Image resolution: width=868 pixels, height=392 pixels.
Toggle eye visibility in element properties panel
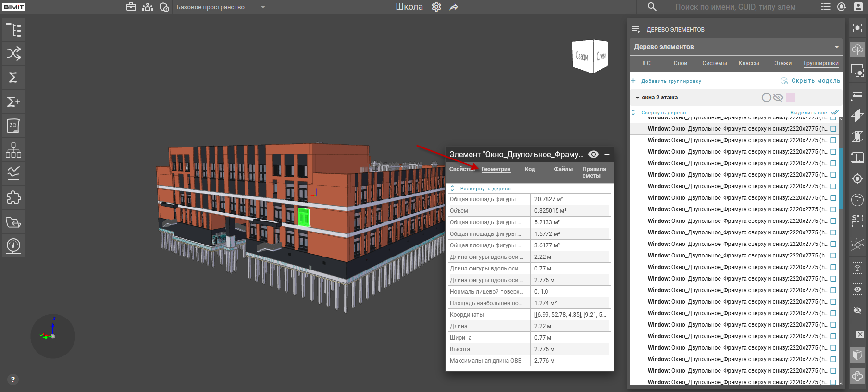coord(594,154)
